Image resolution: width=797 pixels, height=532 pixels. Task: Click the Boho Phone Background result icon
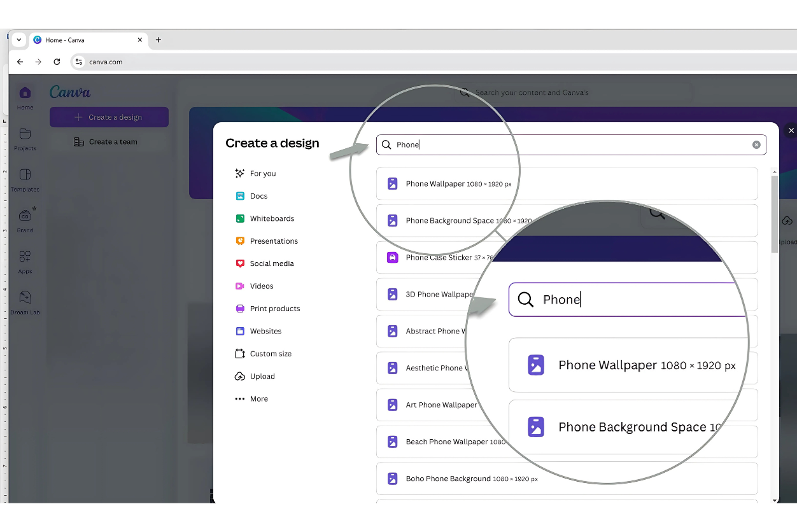coord(393,479)
